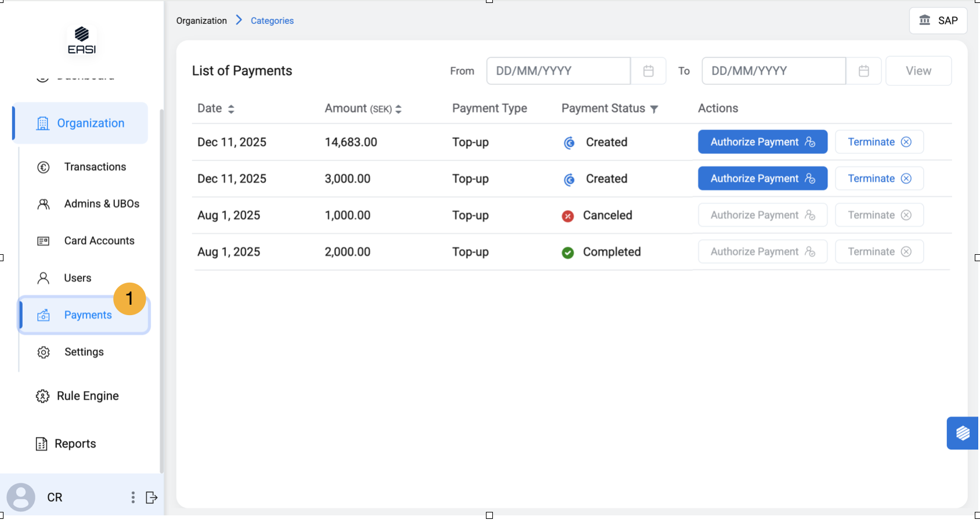Click the sidebar vertical scrollbar
The image size is (980, 520).
coord(161,290)
